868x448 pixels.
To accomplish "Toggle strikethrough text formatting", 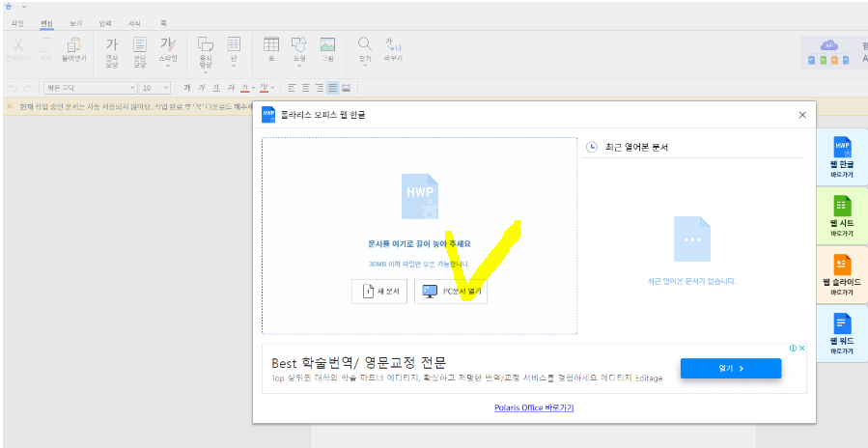I will [231, 88].
